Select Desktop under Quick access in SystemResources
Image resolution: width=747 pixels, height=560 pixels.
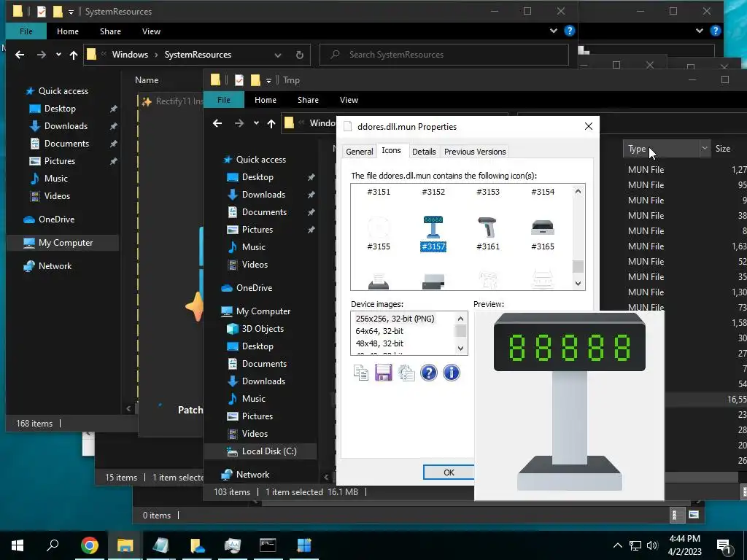pos(60,109)
